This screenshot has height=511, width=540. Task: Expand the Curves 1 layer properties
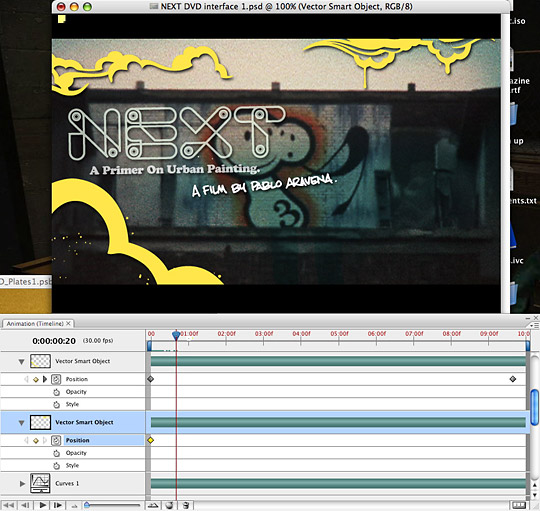click(22, 484)
